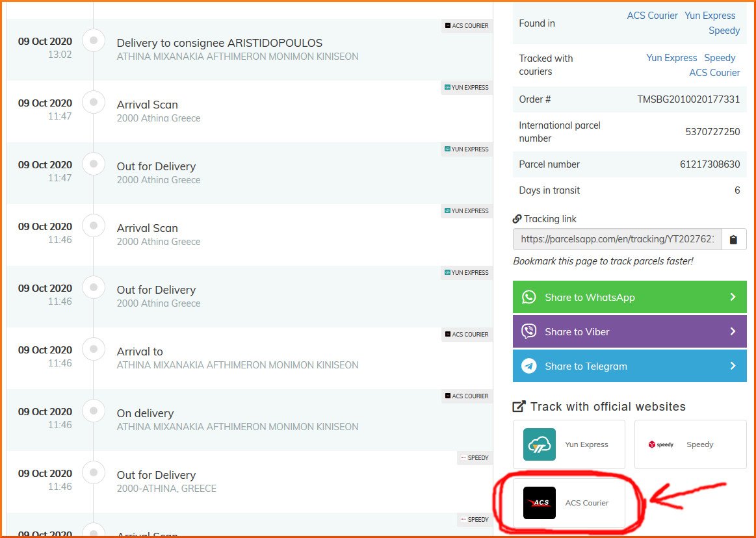Click the external-link icon beside Track with official websites

pyautogui.click(x=519, y=406)
